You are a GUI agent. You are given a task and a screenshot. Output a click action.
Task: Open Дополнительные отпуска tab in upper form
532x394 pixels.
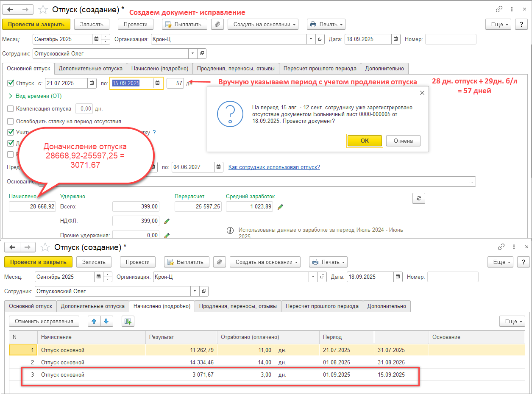90,69
